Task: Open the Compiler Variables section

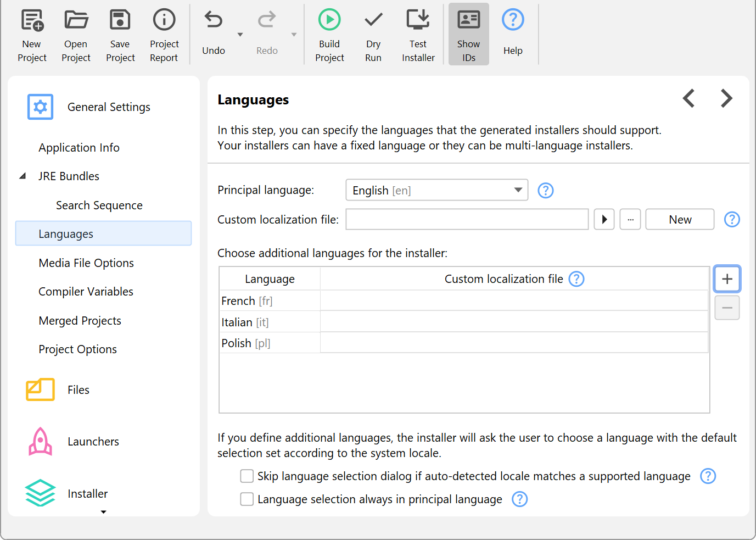Action: tap(86, 292)
